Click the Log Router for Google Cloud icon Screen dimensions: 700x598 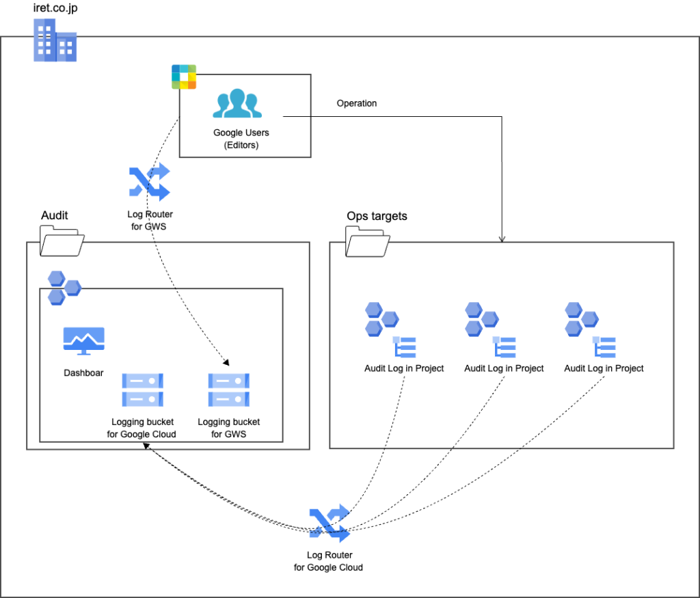click(x=329, y=524)
